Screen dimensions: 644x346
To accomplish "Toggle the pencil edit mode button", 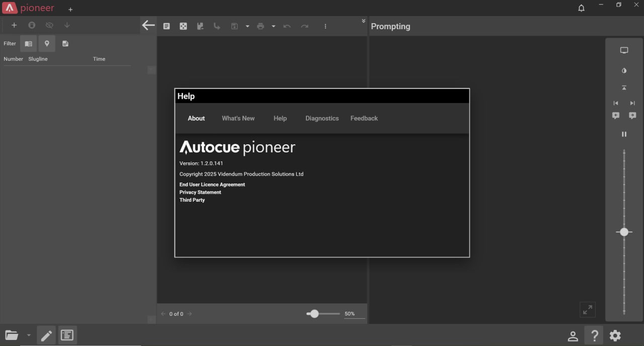I will pyautogui.click(x=46, y=335).
